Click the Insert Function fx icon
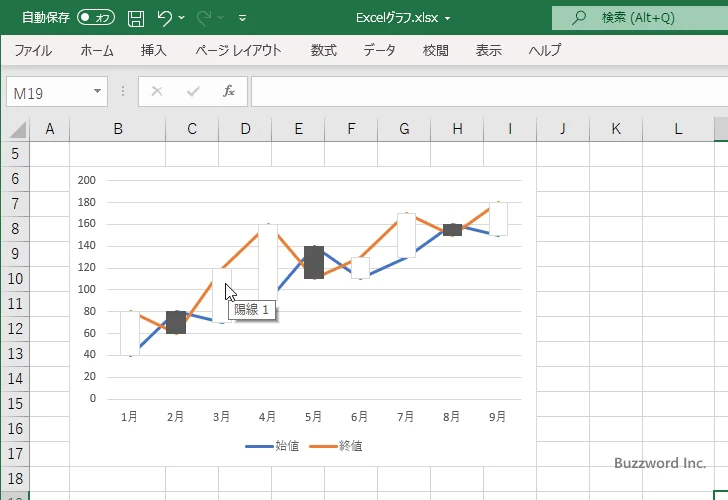The width and height of the screenshot is (728, 500). pos(229,91)
